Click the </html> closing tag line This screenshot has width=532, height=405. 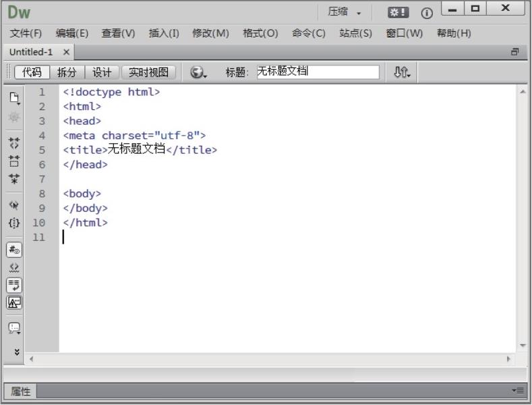pos(86,223)
